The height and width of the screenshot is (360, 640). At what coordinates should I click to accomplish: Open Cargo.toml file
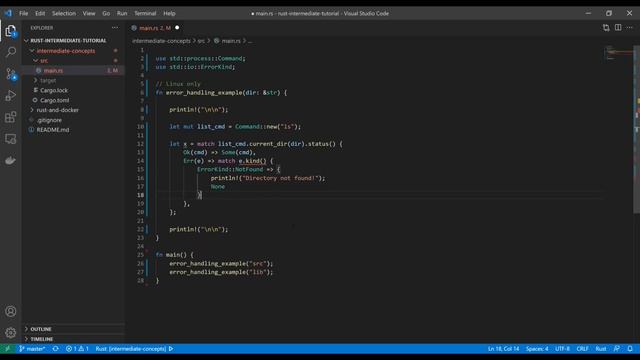pos(54,100)
